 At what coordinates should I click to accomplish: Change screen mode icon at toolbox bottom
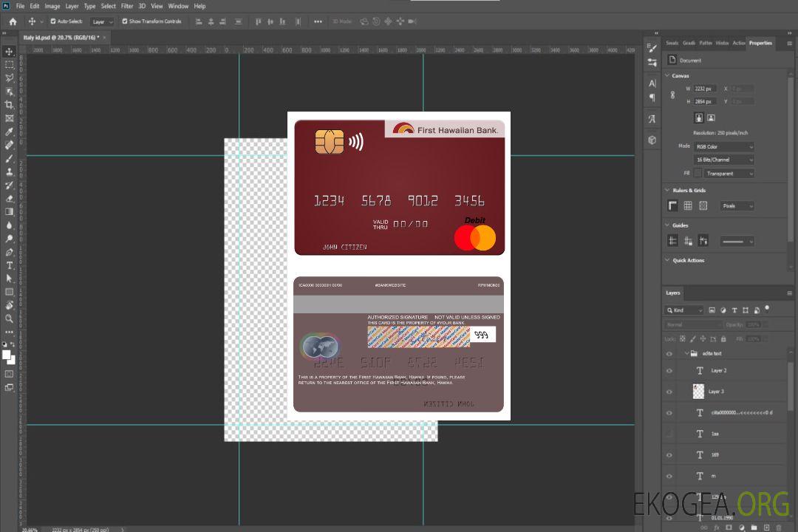(x=9, y=387)
